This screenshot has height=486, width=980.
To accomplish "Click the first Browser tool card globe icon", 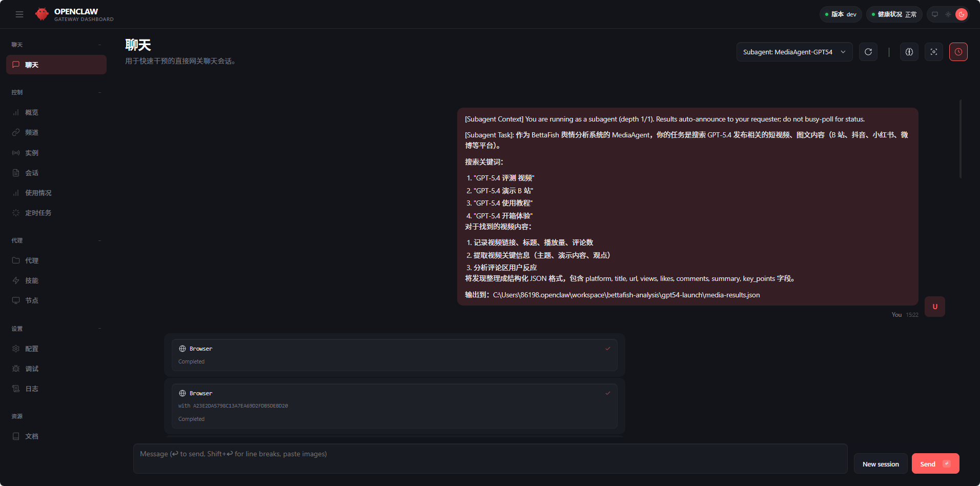I will click(x=182, y=349).
